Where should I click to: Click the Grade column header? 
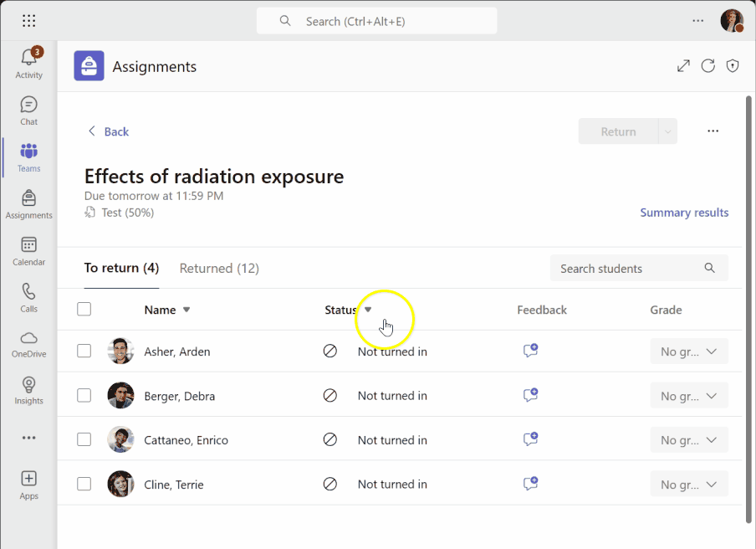[x=666, y=310]
